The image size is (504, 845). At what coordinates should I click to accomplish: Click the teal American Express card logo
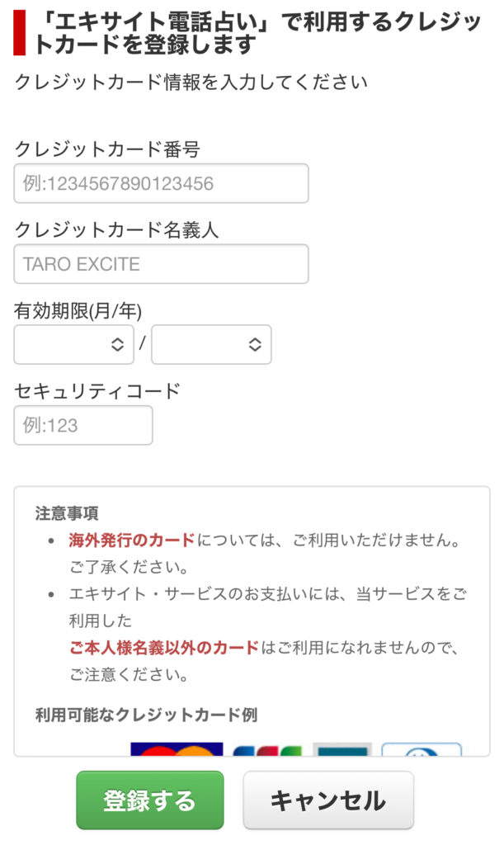click(342, 749)
